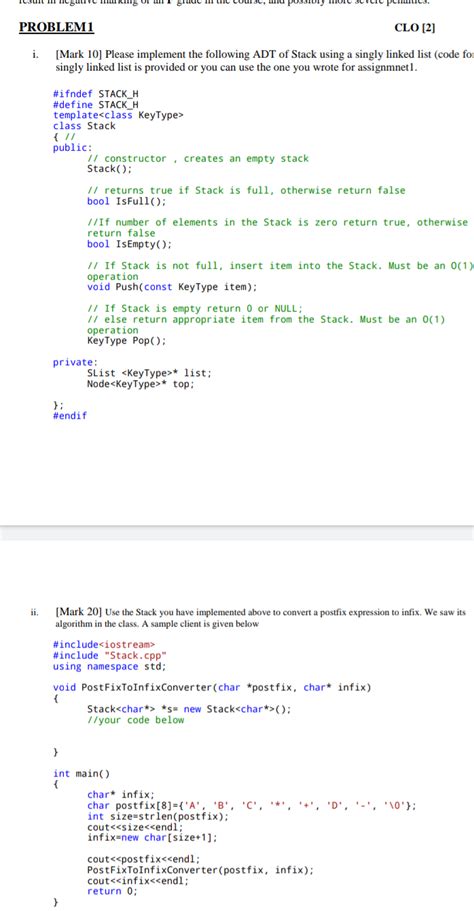474x911 pixels.
Task: Select the '#ifndef STACK_H' line
Action: [x=96, y=94]
